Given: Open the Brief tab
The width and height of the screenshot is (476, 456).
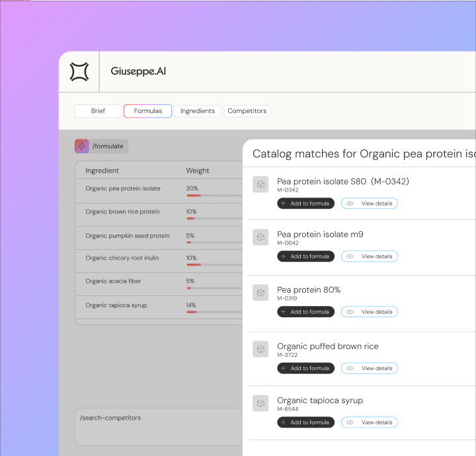Looking at the screenshot, I should 98,111.
